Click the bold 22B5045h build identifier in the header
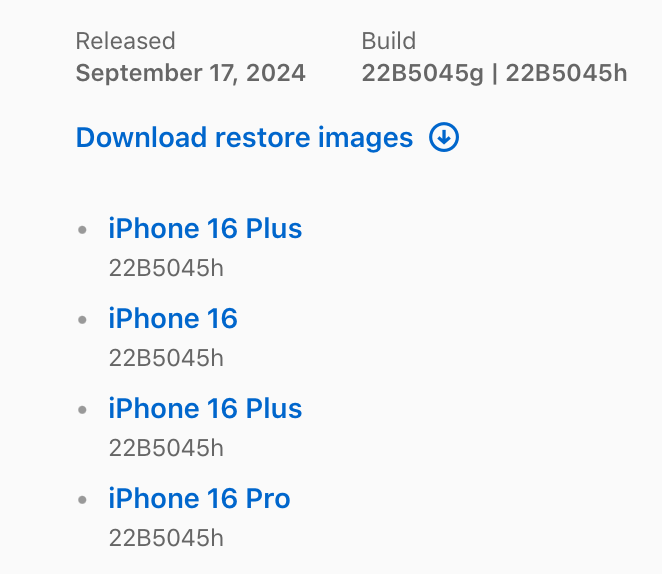The image size is (662, 574). (566, 73)
